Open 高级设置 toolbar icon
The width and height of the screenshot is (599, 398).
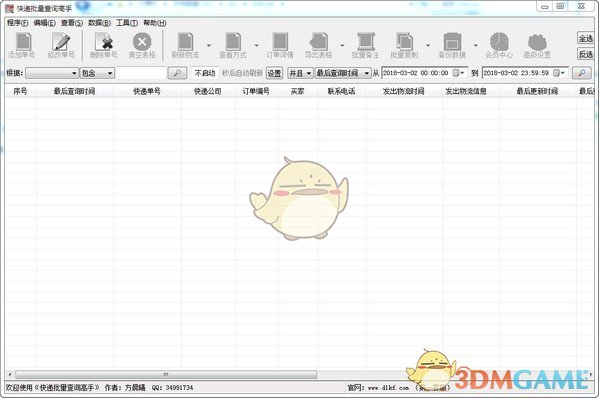[537, 42]
